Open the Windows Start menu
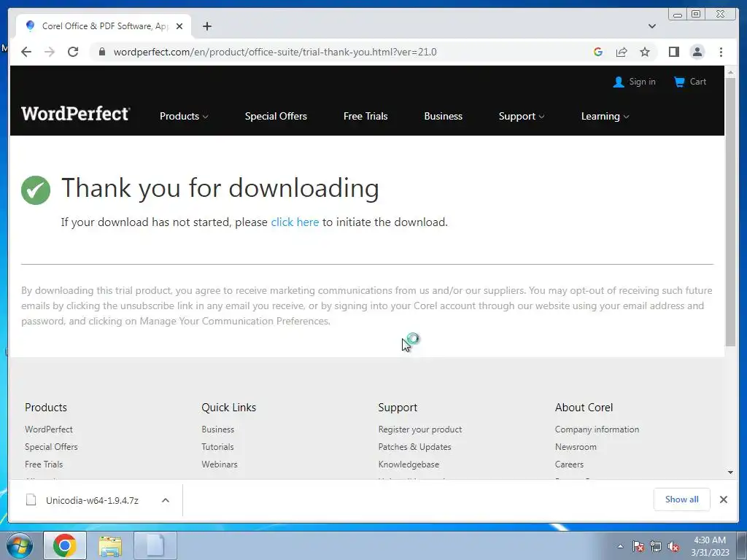Image resolution: width=747 pixels, height=560 pixels. [19, 545]
